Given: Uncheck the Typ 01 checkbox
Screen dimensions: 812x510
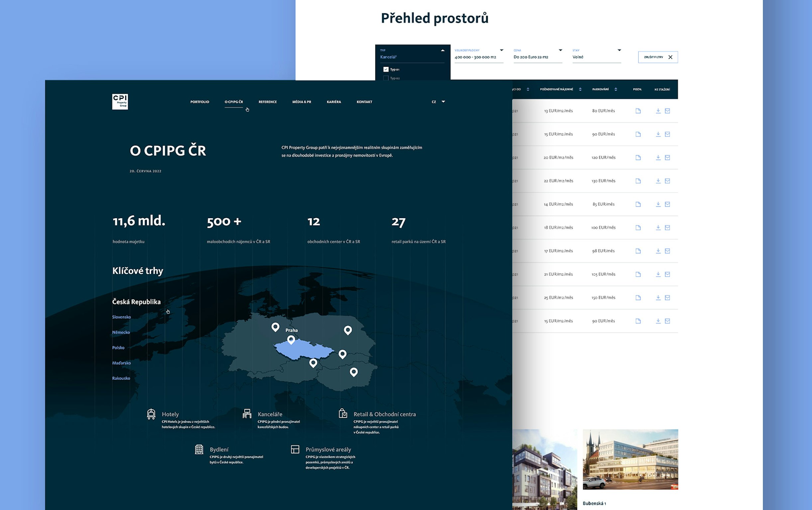Looking at the screenshot, I should point(386,69).
